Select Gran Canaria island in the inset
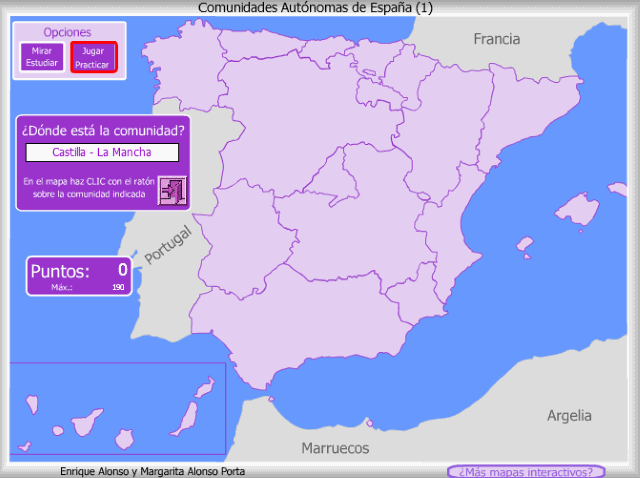 (124, 439)
